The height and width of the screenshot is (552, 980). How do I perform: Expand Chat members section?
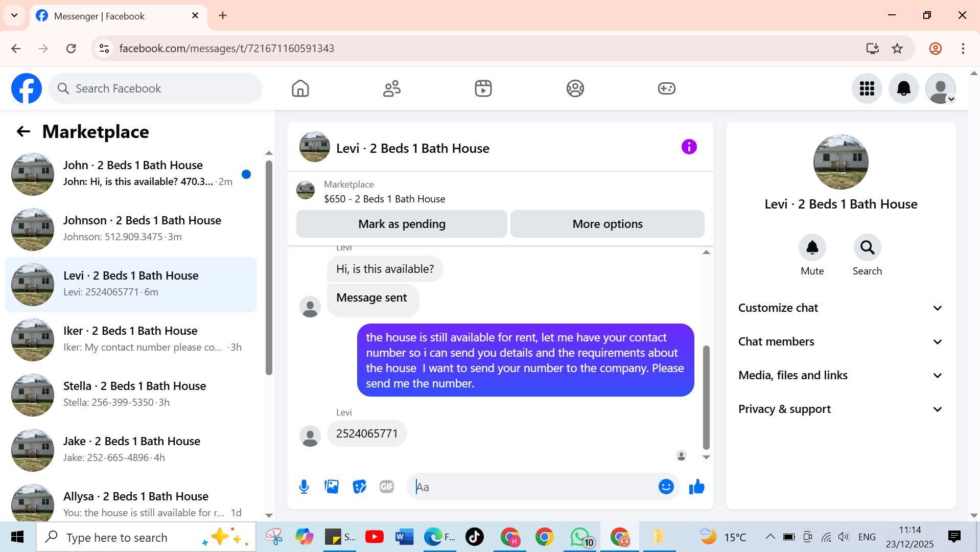[841, 342]
